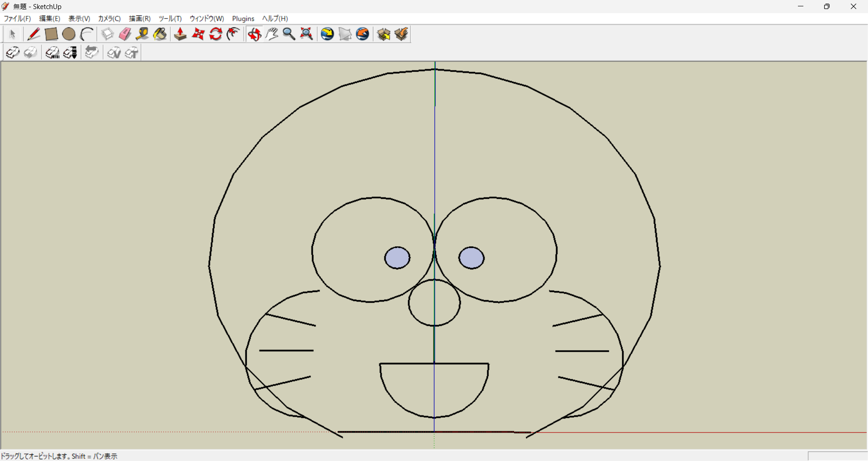Select the Line pencil tool

click(33, 34)
